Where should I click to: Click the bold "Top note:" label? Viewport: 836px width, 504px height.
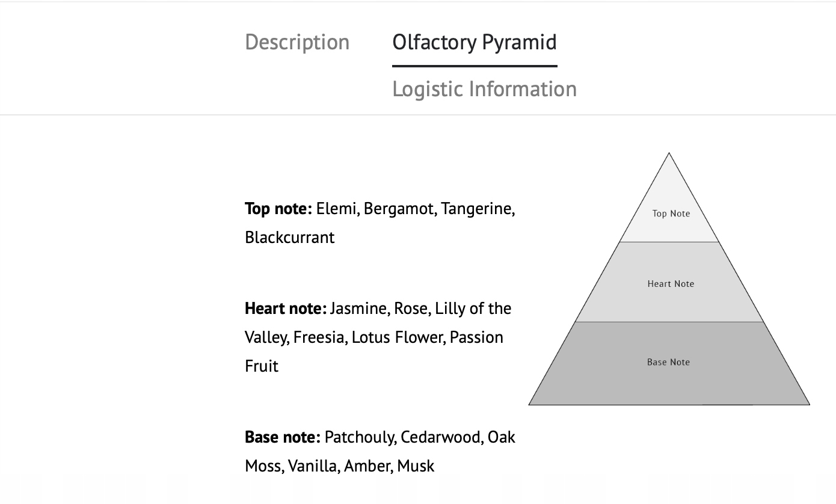pyautogui.click(x=278, y=209)
